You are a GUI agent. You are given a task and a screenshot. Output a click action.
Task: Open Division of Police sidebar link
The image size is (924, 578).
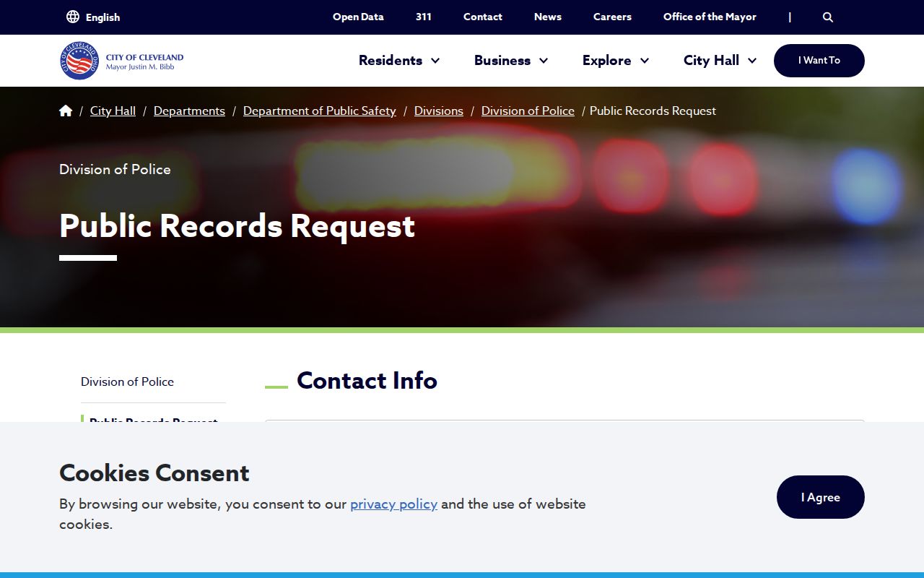coord(127,381)
